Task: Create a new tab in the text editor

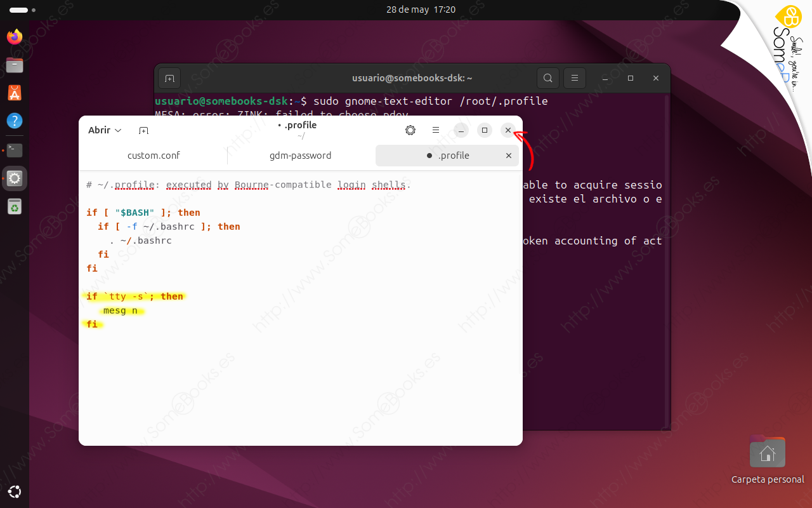Action: coord(143,130)
